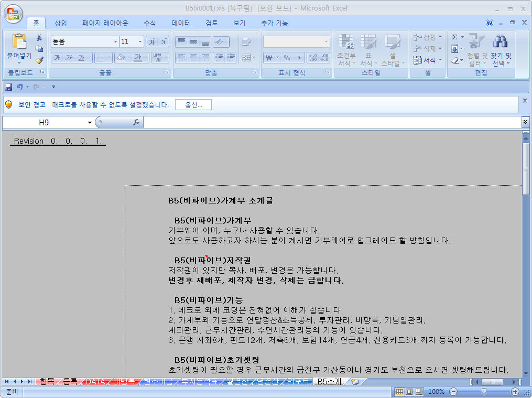Viewport: 532px width, 398px height.
Task: Apply the fill color bucket icon
Action: pyautogui.click(x=121, y=58)
